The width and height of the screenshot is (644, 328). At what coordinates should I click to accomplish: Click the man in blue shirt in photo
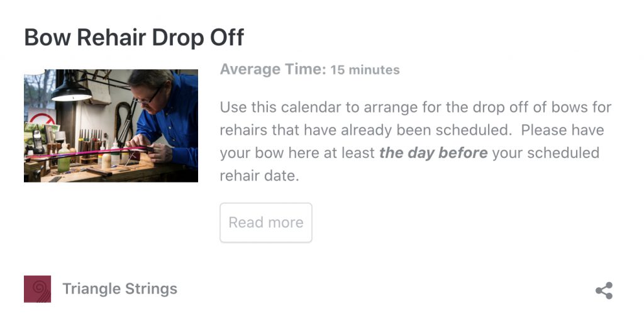[x=165, y=116]
